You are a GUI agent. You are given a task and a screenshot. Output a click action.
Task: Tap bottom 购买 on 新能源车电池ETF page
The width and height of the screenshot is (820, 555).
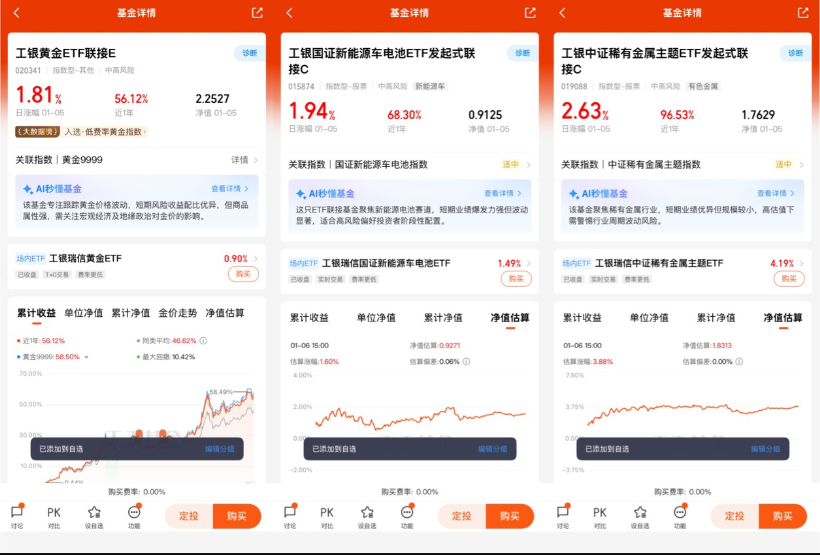[510, 516]
